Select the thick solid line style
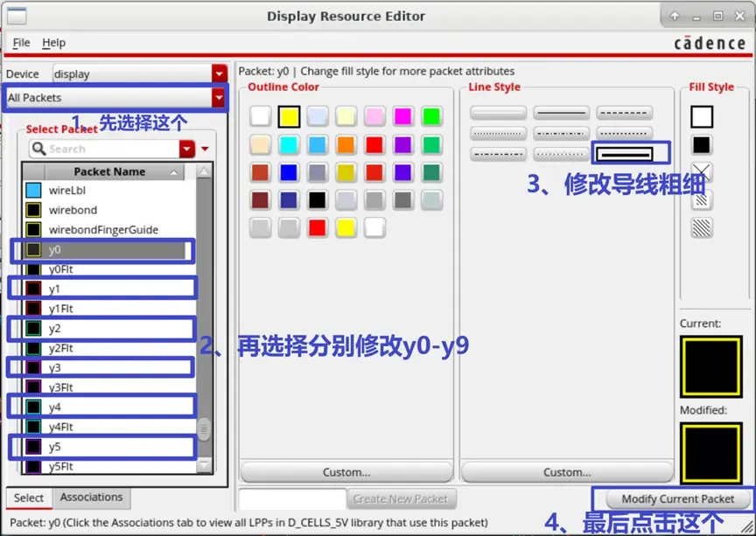Image resolution: width=756 pixels, height=536 pixels. [624, 154]
